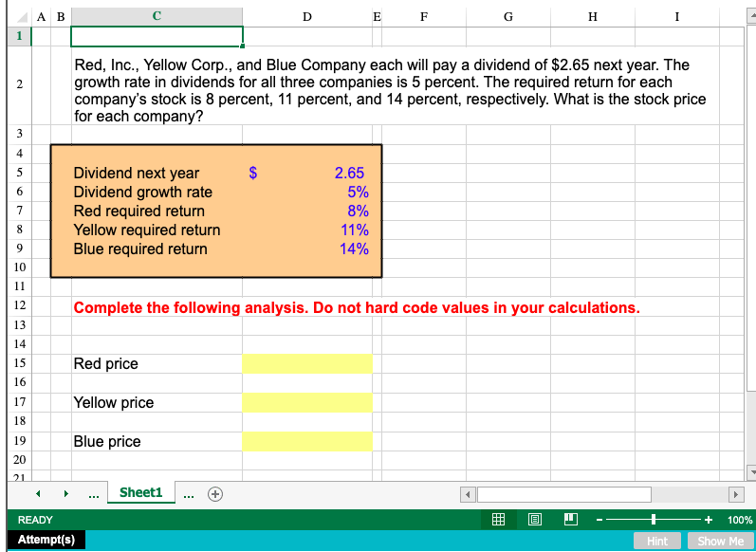Switch to Page Break Preview icon
This screenshot has width=756, height=552.
pos(571,519)
